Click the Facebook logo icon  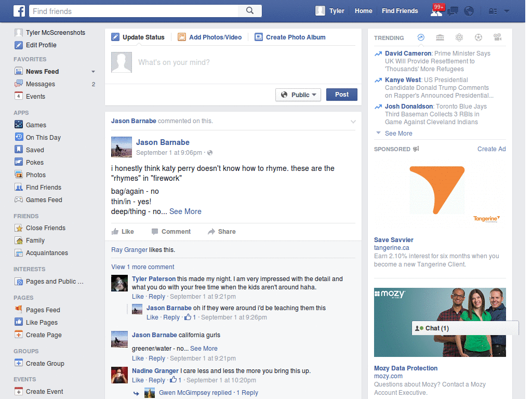[x=19, y=11]
